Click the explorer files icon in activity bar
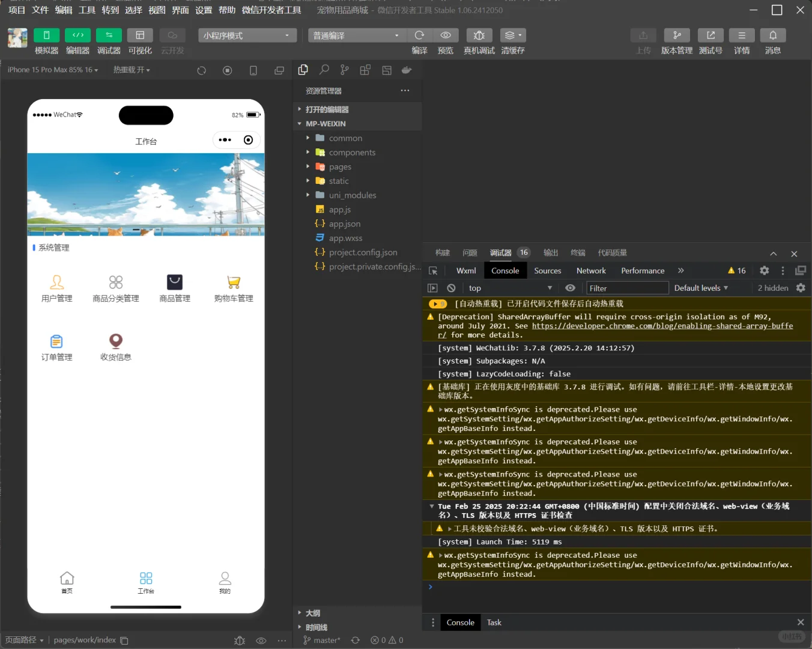812x649 pixels. (303, 70)
